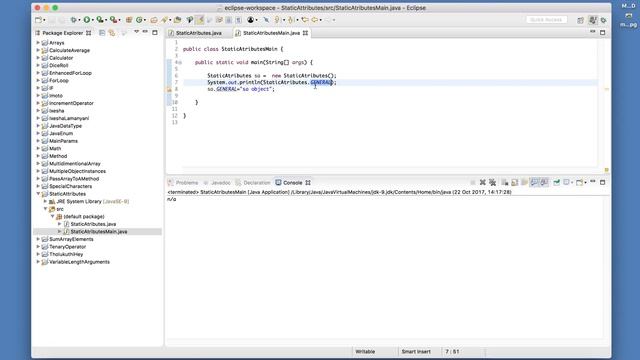Viewport: 640px width, 360px height.
Task: Close the StaticAtributesMain.java tab
Action: click(x=305, y=33)
